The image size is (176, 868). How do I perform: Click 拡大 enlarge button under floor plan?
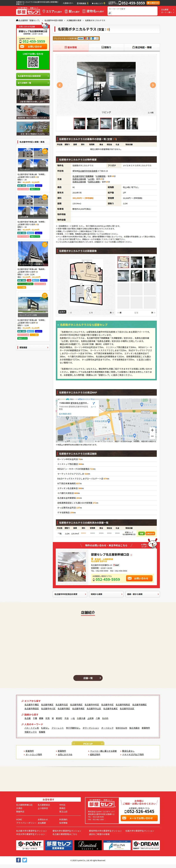[x=62, y=312]
